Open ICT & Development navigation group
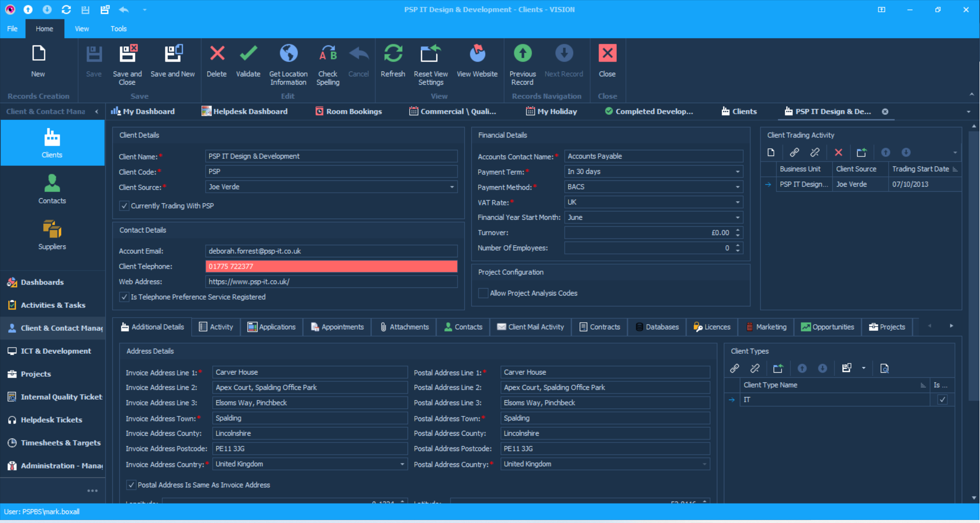This screenshot has height=523, width=980. 52,351
